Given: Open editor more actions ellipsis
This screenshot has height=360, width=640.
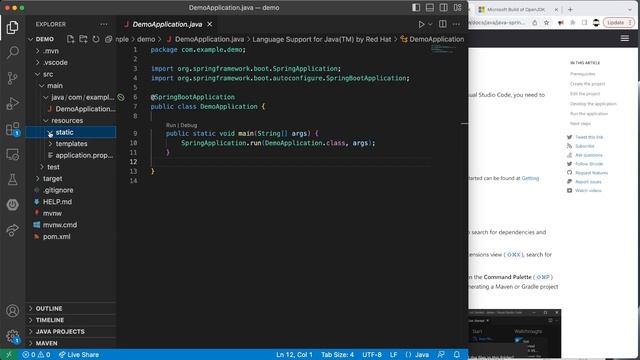Looking at the screenshot, I should 456,24.
